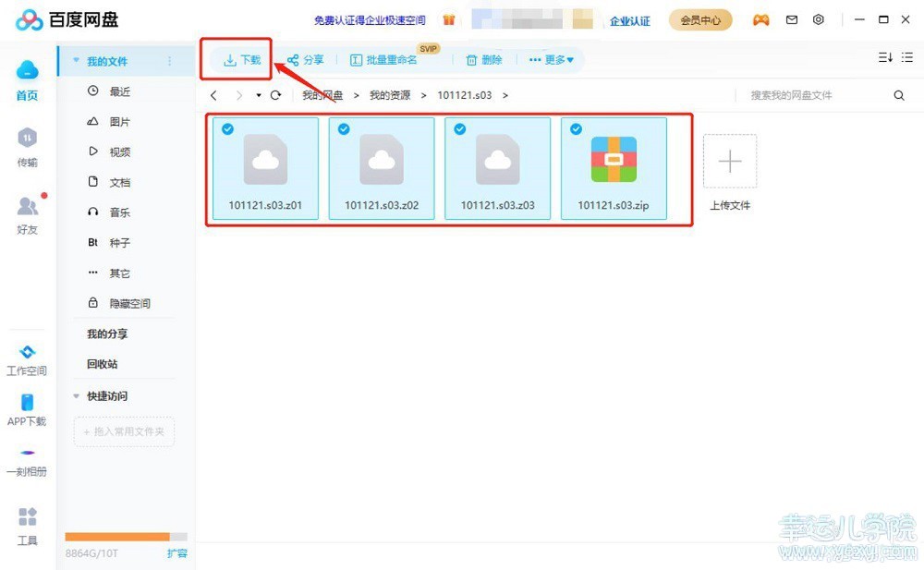
Task: Click the 会员中心 member center button
Action: (699, 20)
